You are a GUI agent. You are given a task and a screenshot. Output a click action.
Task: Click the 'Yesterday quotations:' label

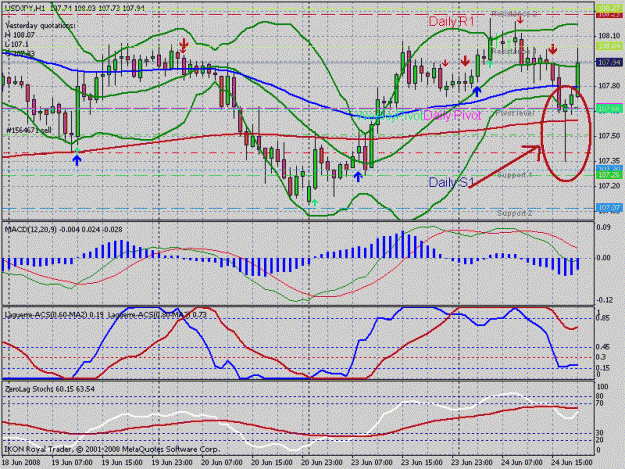click(40, 26)
